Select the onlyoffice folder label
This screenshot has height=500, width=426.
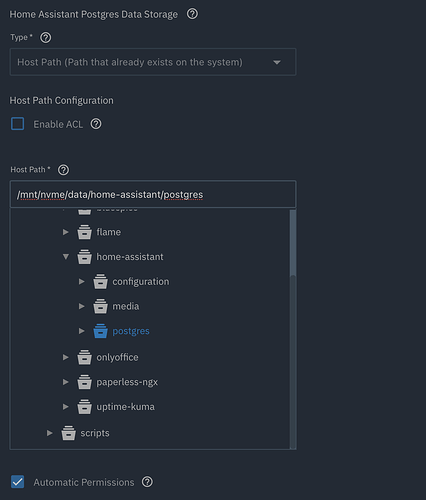point(117,357)
